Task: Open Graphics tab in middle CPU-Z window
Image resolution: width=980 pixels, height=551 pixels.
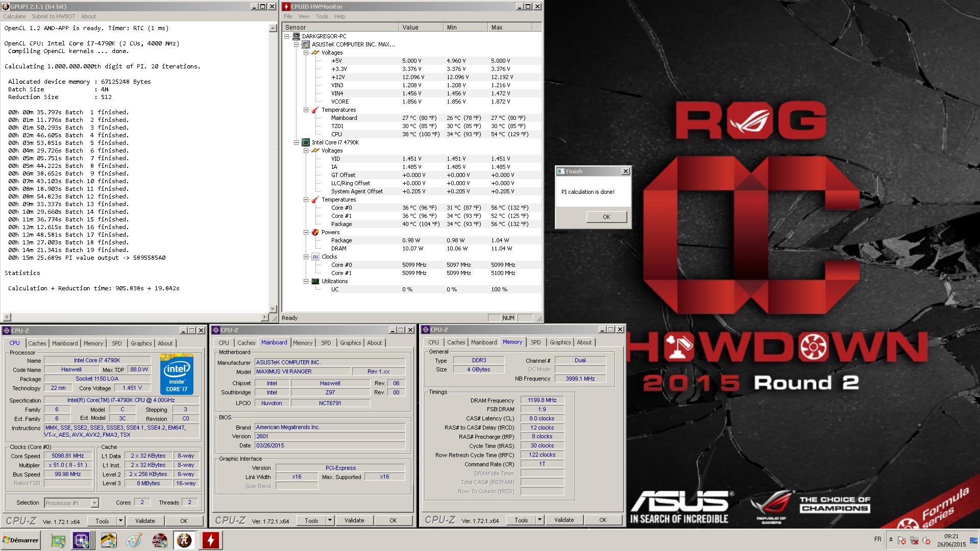Action: click(351, 343)
